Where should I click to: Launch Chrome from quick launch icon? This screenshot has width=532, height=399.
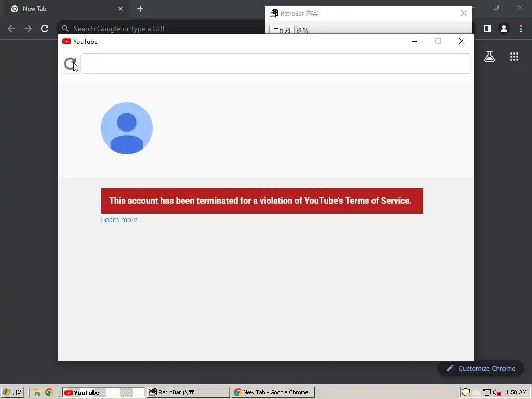click(49, 393)
